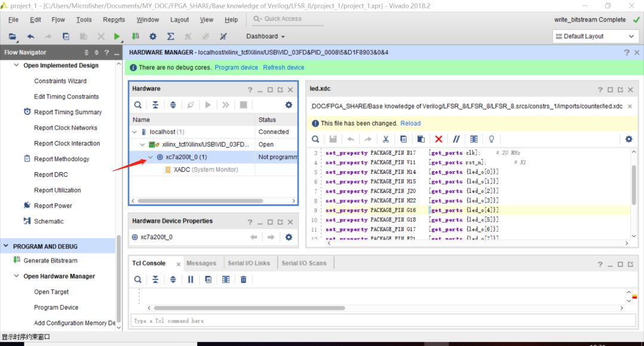Click the green Run toolbar button
This screenshot has width=644, height=346.
point(116,36)
